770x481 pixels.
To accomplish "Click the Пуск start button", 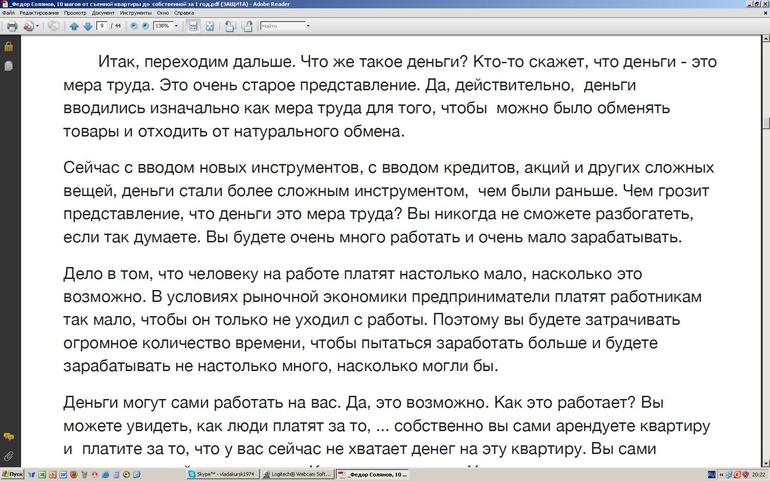I will pyautogui.click(x=12, y=473).
